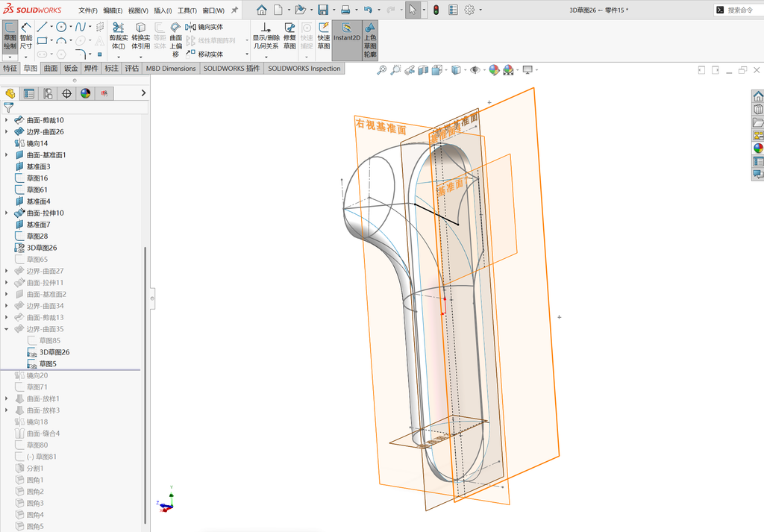Expand the feature manager panel arrow
The width and height of the screenshot is (764, 532).
pos(143,93)
